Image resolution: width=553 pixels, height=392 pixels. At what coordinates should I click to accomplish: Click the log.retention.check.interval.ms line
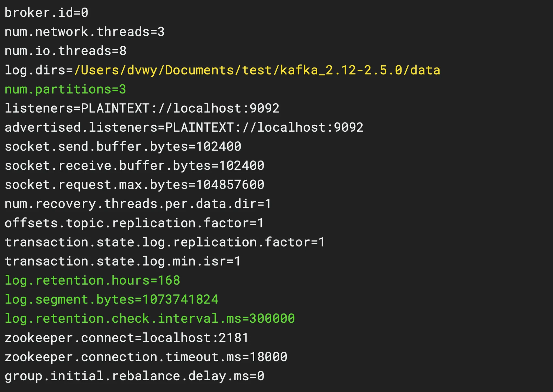(x=150, y=319)
